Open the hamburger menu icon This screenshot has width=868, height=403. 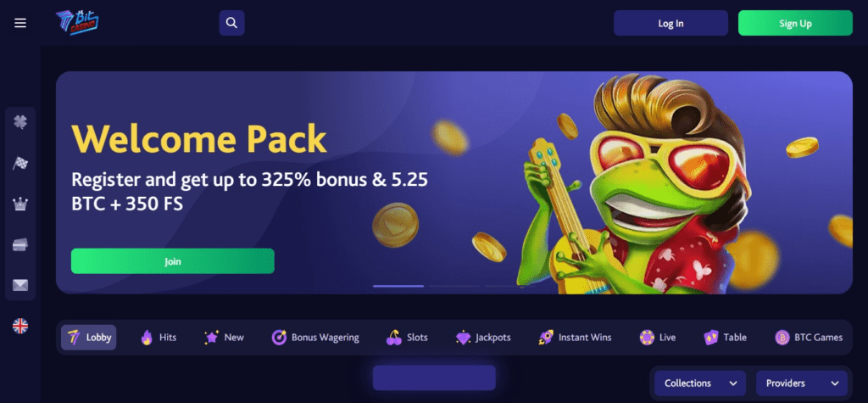pyautogui.click(x=20, y=23)
